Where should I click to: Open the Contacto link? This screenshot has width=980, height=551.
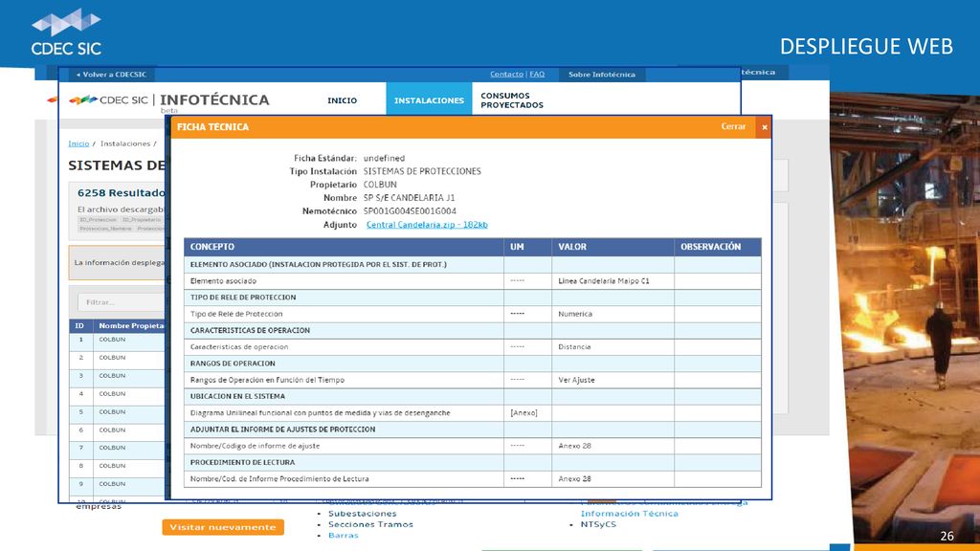click(x=506, y=75)
